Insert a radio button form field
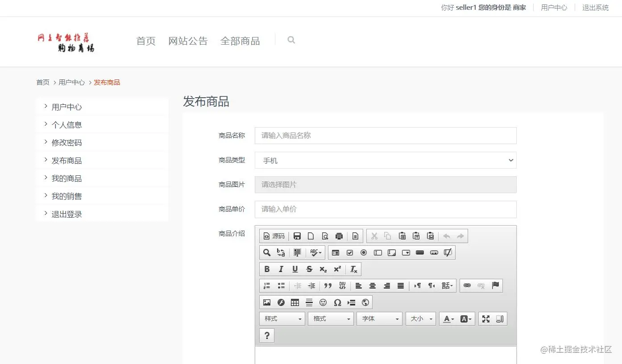 point(364,252)
